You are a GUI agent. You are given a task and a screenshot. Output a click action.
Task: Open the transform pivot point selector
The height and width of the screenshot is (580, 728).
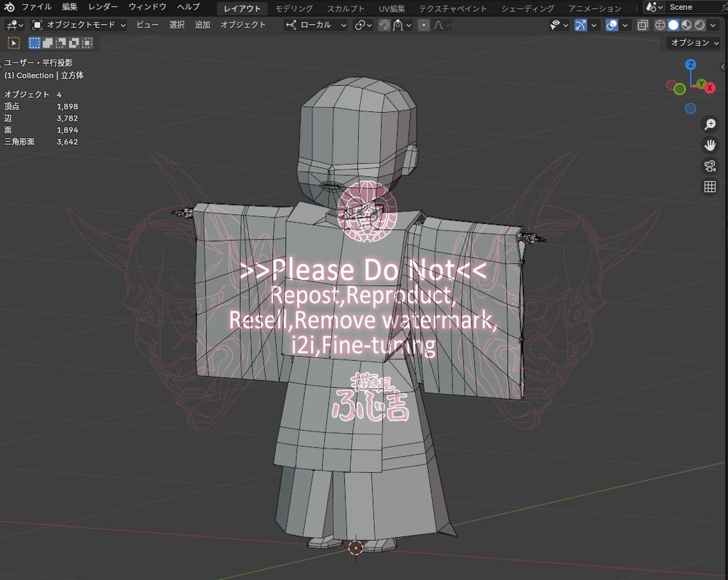363,25
